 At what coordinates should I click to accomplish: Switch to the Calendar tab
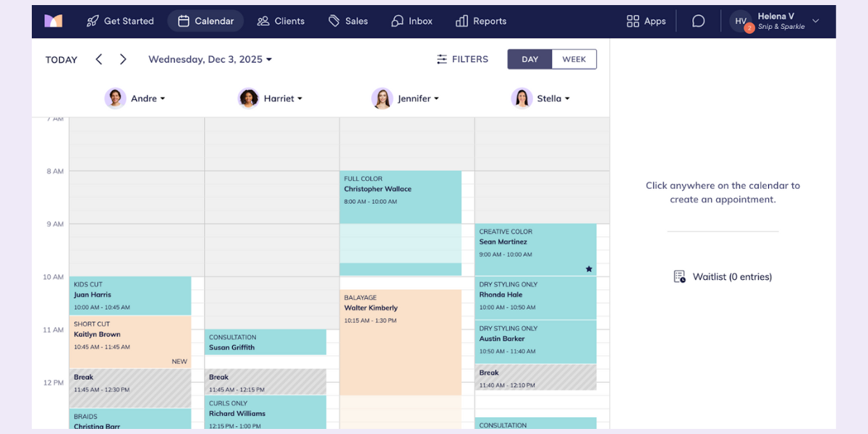tap(205, 20)
